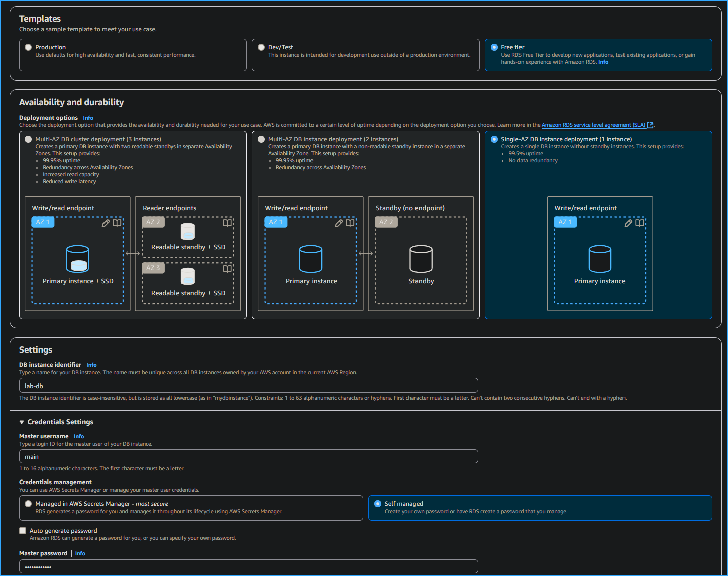The height and width of the screenshot is (576, 728).
Task: Open documentation icon on AZ 2 readable standby
Action: [228, 222]
